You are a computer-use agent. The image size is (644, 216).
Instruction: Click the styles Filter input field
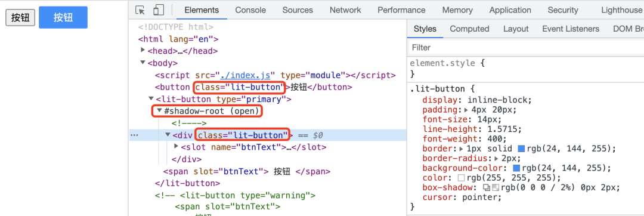click(x=526, y=48)
